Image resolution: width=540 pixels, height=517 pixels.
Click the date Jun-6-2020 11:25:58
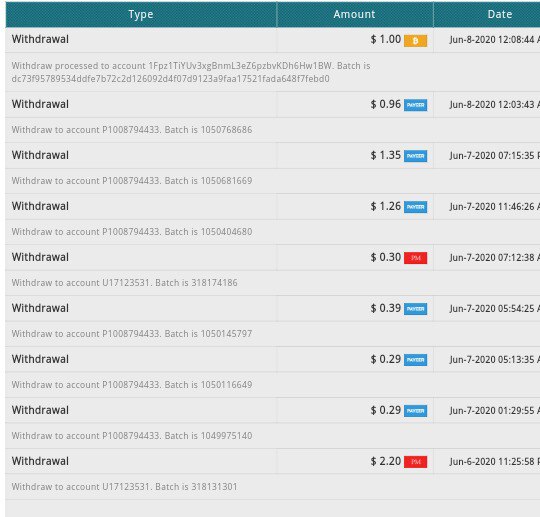[x=495, y=461]
